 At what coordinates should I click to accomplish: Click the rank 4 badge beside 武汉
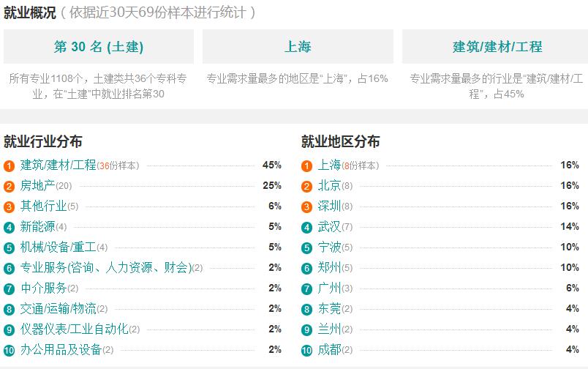coord(306,228)
